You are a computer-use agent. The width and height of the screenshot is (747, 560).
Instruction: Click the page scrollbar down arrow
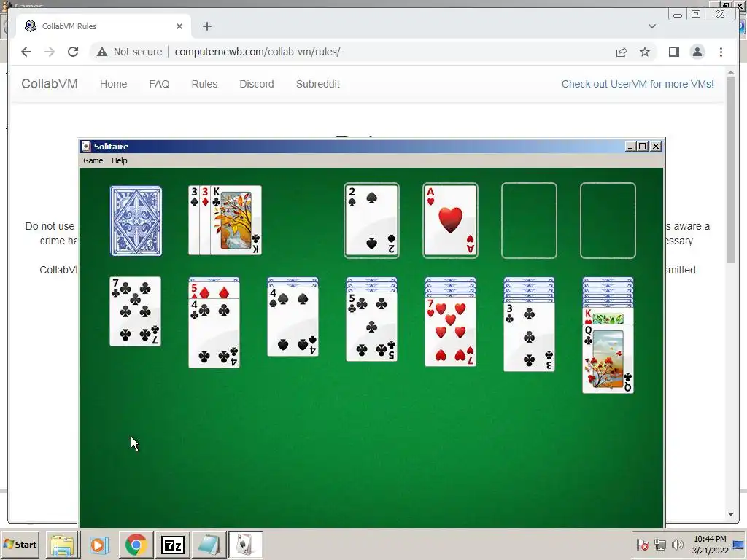coord(731,514)
